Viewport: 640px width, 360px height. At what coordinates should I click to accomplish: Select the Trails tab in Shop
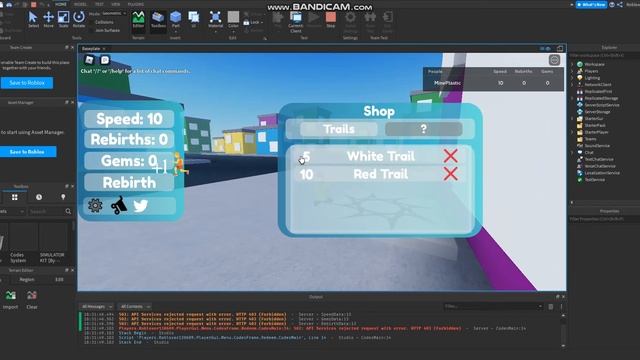pyautogui.click(x=339, y=129)
